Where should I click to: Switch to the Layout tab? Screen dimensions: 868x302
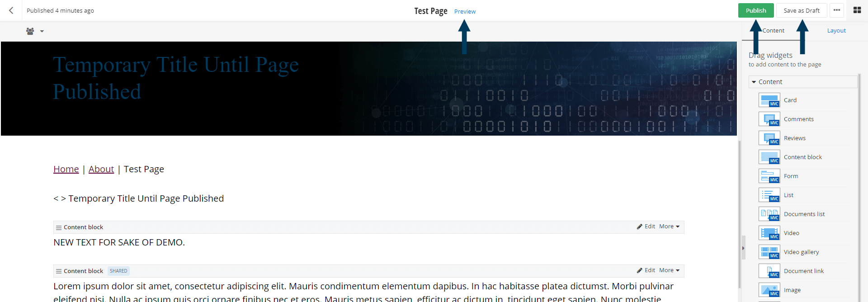click(x=836, y=31)
